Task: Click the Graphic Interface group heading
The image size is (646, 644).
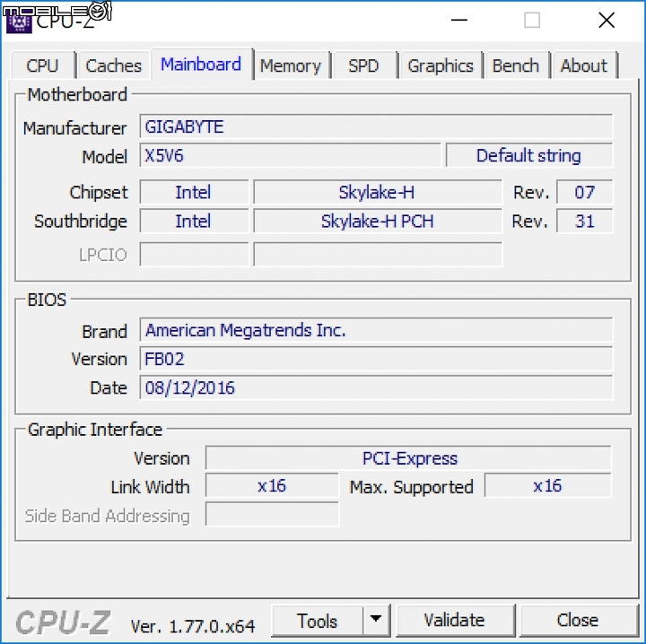Action: [x=95, y=430]
